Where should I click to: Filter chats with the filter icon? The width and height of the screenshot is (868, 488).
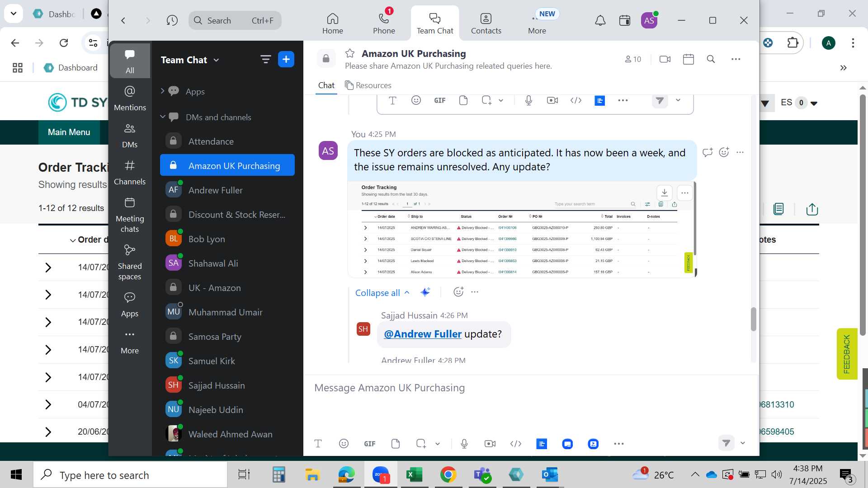click(x=265, y=59)
